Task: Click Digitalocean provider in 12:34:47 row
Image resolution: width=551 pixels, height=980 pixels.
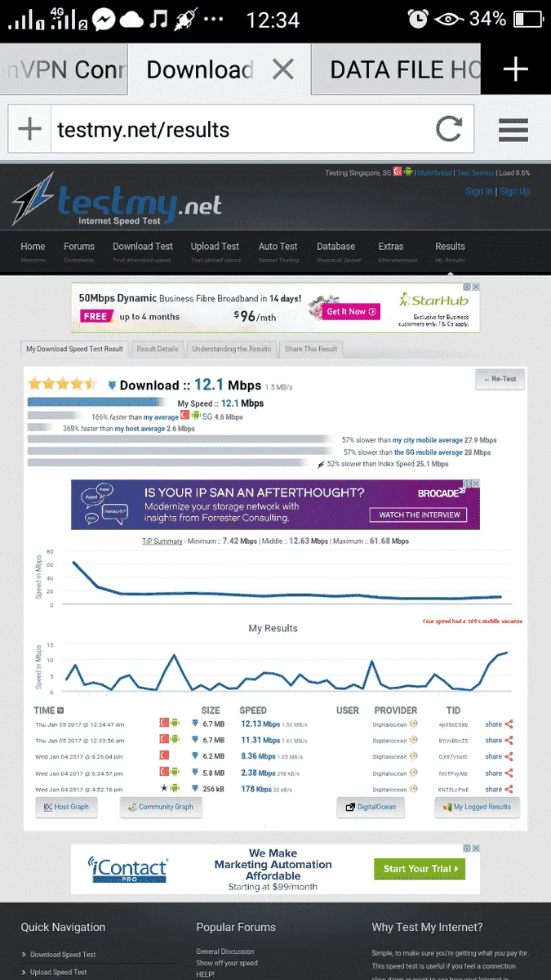Action: (389, 724)
